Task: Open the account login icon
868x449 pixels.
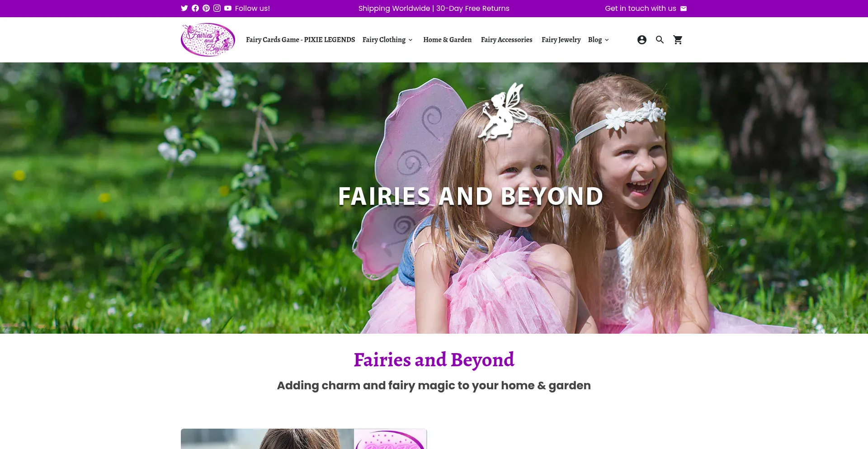Action: (x=642, y=40)
